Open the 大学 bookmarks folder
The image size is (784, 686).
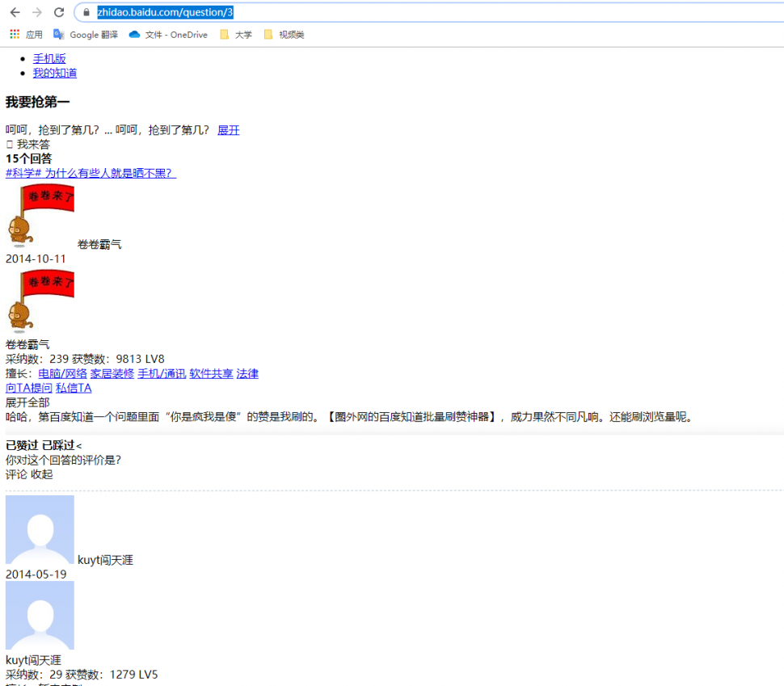pos(235,35)
